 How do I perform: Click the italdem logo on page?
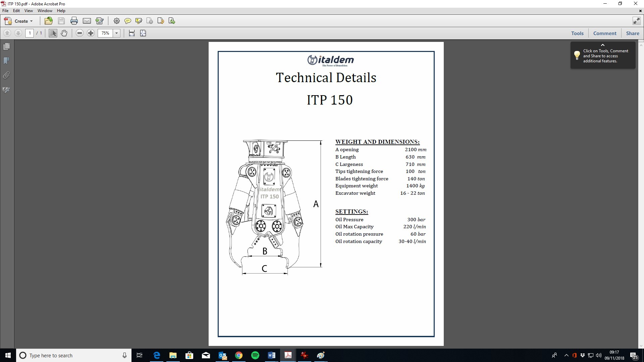tap(331, 60)
